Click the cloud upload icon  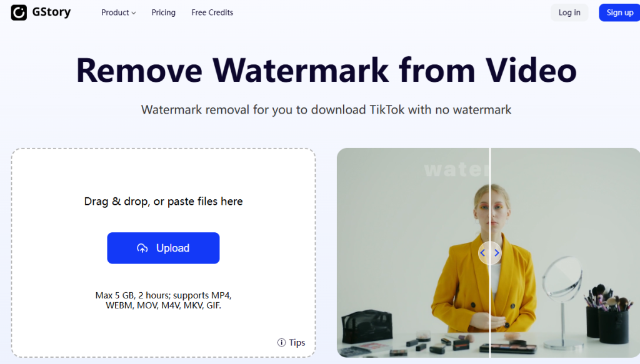[142, 248]
